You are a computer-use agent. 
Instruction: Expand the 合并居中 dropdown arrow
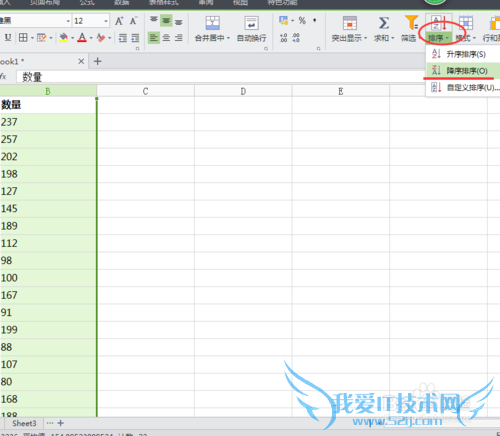point(228,38)
